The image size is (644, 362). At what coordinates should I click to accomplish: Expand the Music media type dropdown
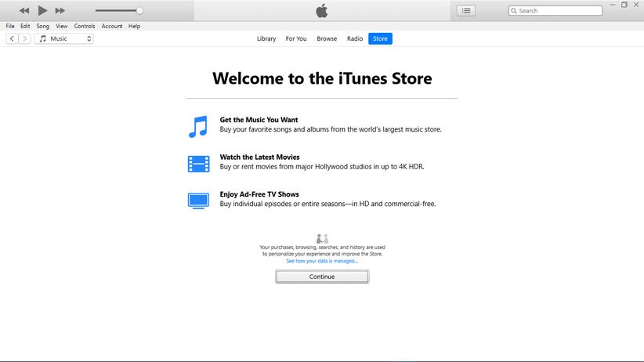(x=64, y=38)
